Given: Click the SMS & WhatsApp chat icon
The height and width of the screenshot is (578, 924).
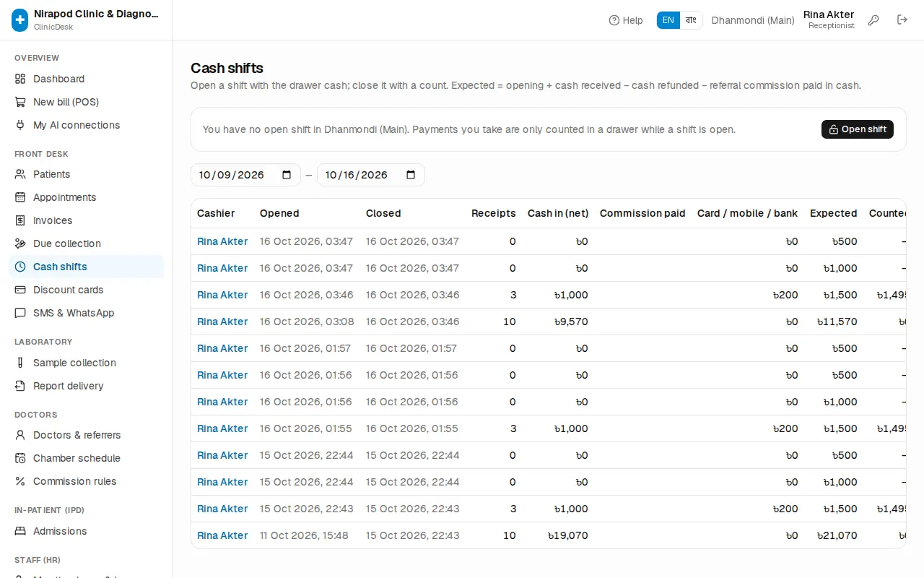Looking at the screenshot, I should click(20, 313).
